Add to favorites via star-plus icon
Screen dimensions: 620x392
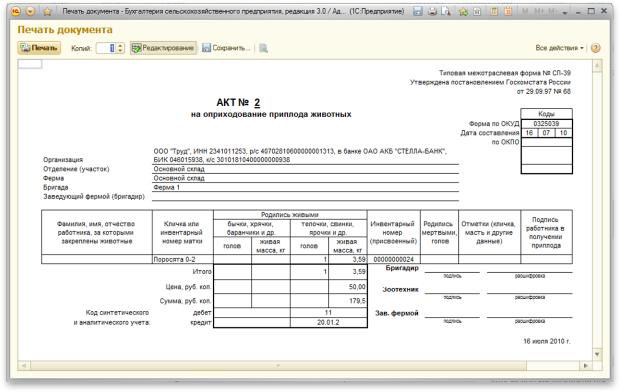point(463,11)
